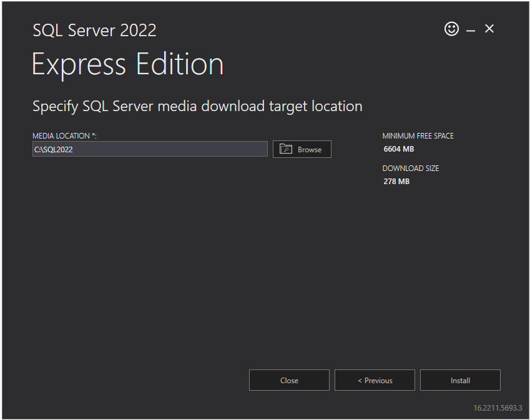This screenshot has width=530, height=420.
Task: Click the asterisk after MEDIA LOCATION
Action: pyautogui.click(x=93, y=135)
